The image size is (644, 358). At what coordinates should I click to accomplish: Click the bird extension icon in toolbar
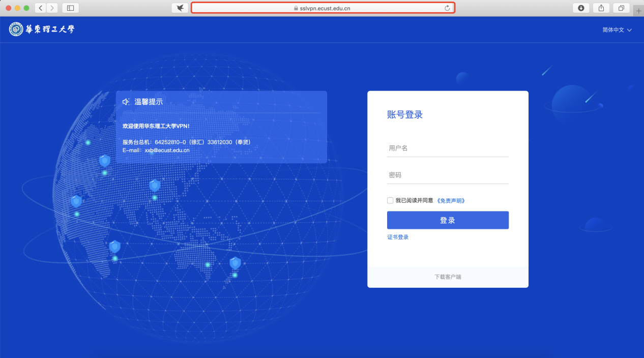pos(180,8)
